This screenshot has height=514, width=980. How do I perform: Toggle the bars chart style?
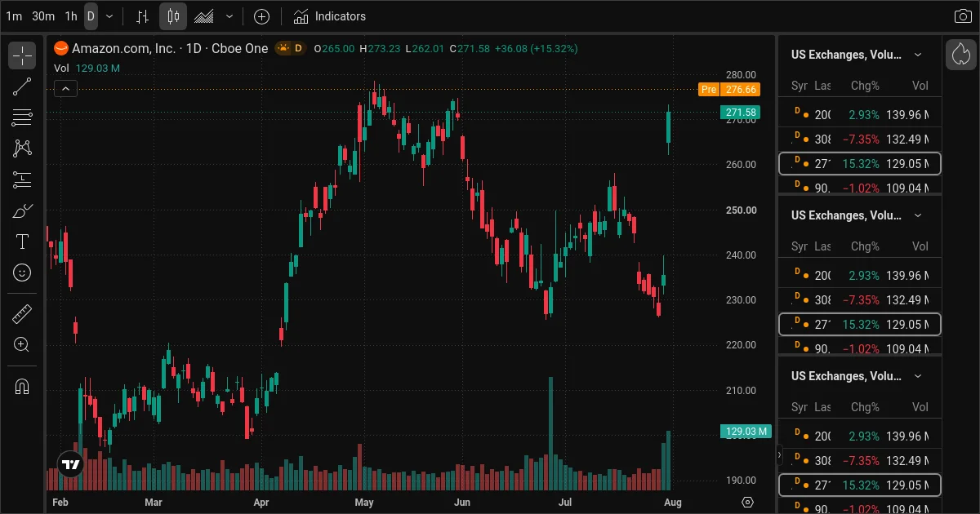[x=143, y=16]
